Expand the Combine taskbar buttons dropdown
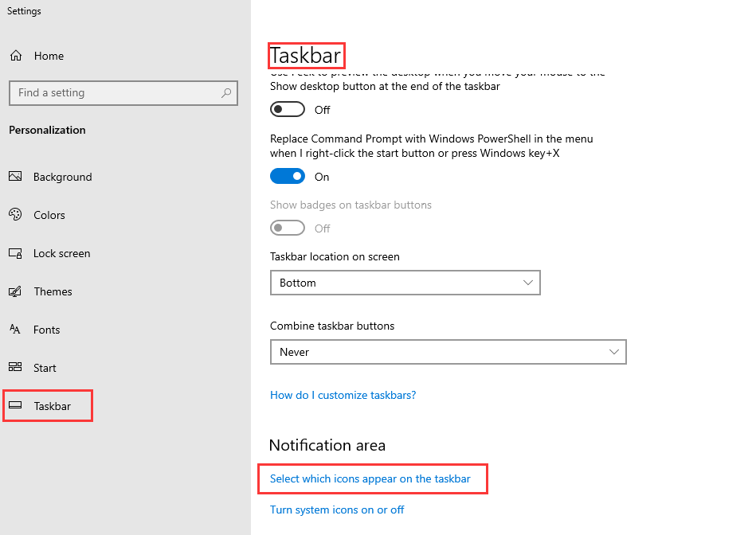Image resolution: width=756 pixels, height=535 pixels. pyautogui.click(x=448, y=352)
